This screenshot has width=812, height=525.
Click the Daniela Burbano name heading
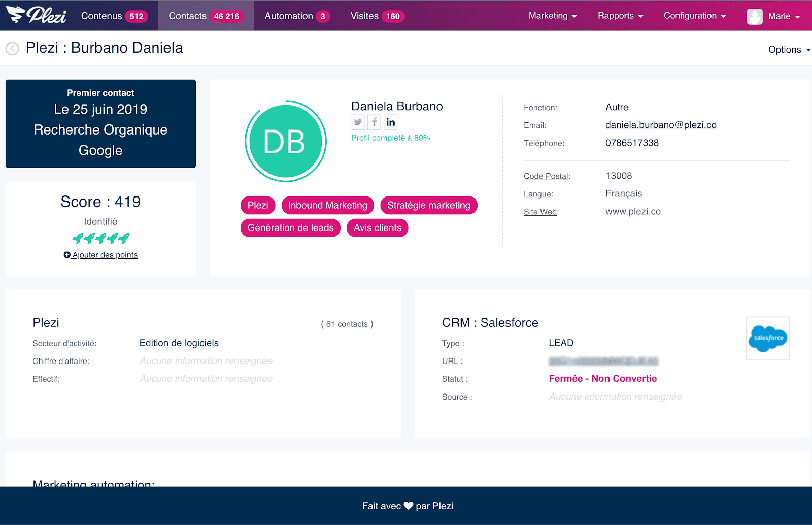coord(397,106)
